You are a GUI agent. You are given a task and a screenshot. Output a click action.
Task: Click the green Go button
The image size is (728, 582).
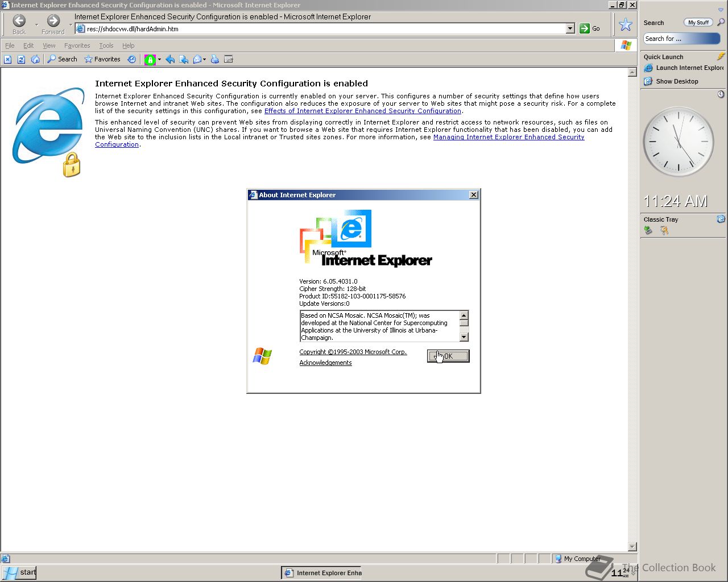coord(590,28)
